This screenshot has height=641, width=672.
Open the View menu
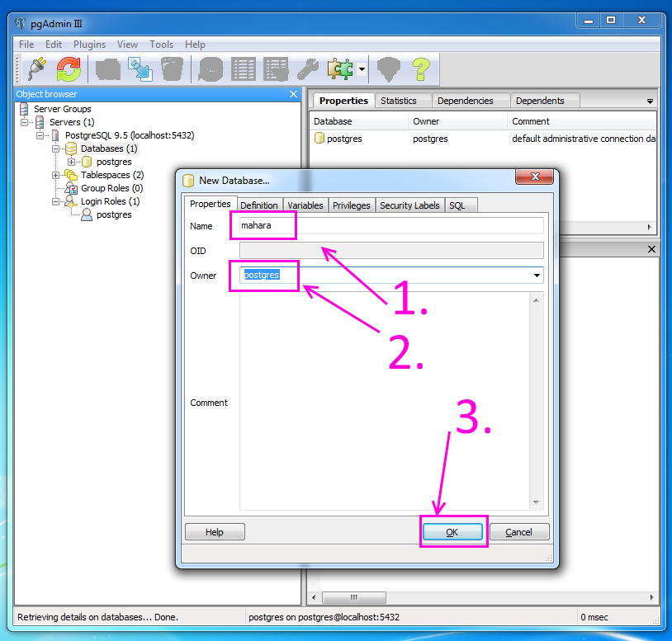click(x=127, y=45)
